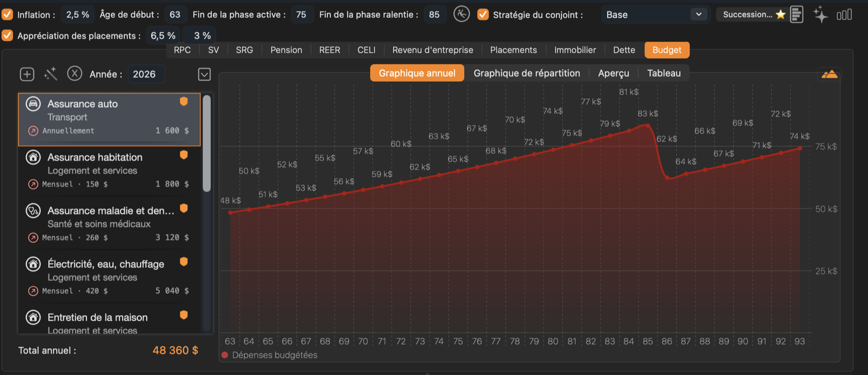This screenshot has width=868, height=375.
Task: Go to the CELI tab
Action: click(366, 50)
